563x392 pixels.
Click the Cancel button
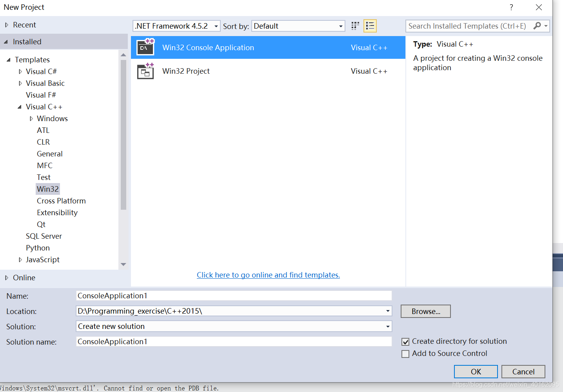(x=523, y=372)
